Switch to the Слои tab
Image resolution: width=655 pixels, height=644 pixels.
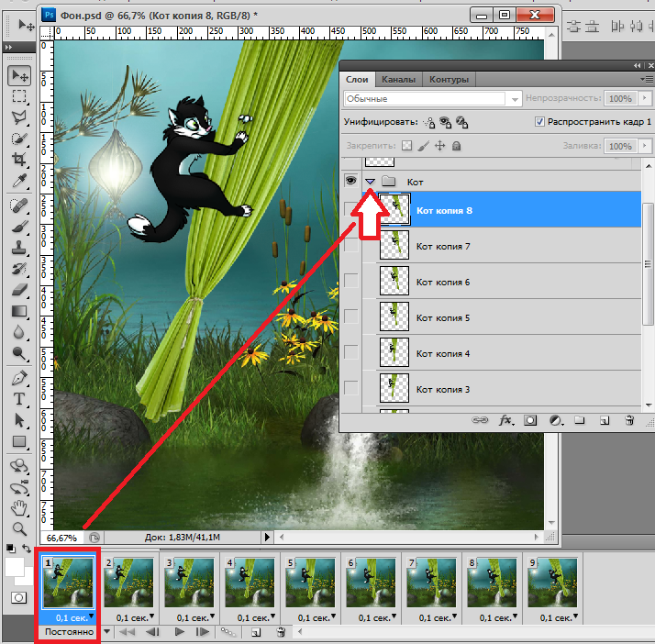pyautogui.click(x=357, y=79)
